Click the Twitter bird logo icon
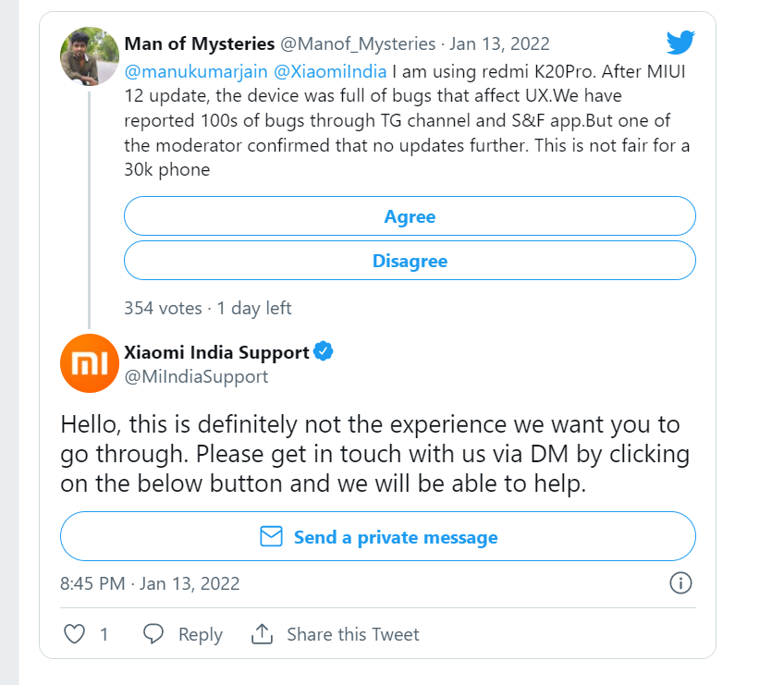 click(x=680, y=42)
